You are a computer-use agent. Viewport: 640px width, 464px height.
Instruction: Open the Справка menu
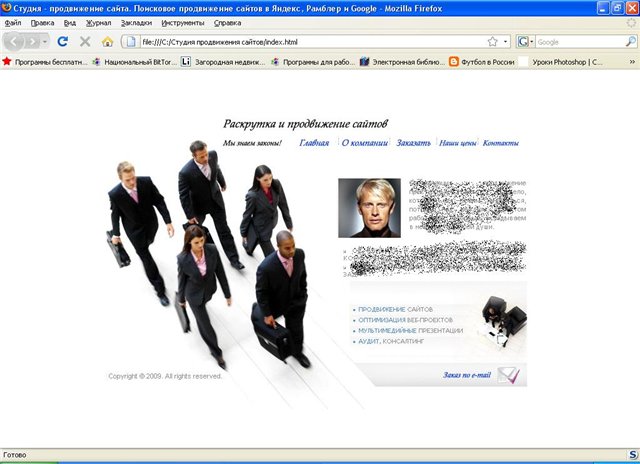(x=227, y=23)
